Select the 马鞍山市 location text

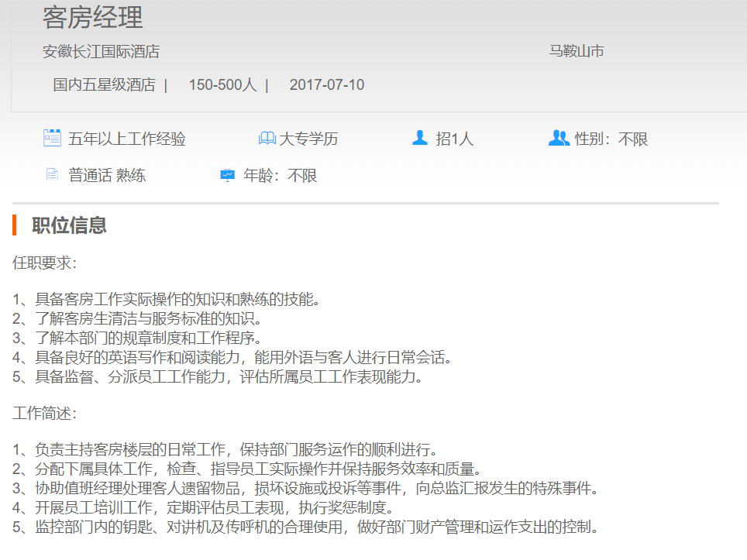[x=577, y=52]
